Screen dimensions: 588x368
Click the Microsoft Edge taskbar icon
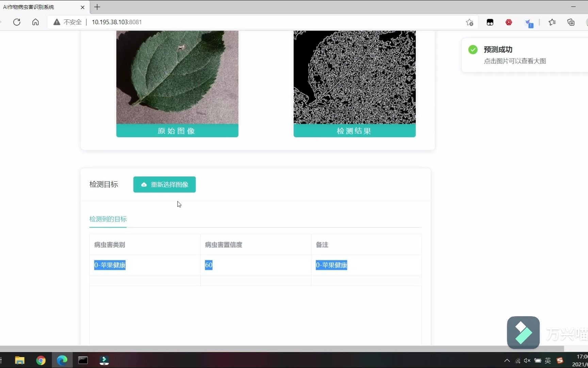[x=62, y=360]
